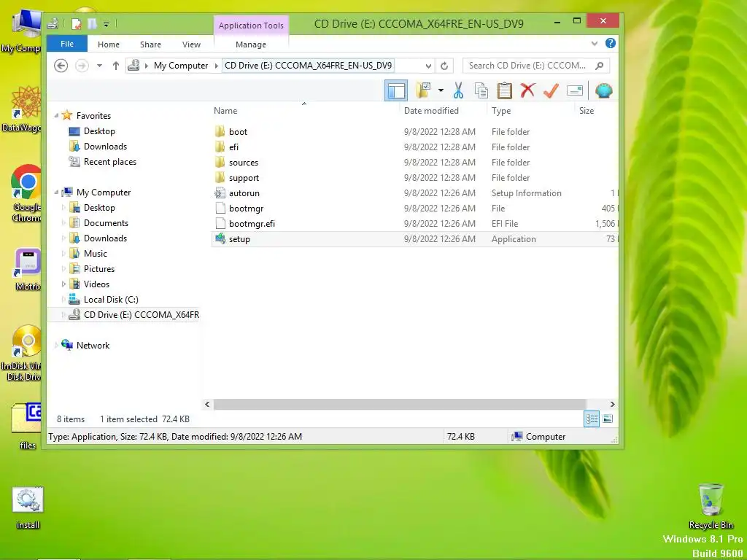Image resolution: width=747 pixels, height=560 pixels.
Task: Click the scissors Cut icon
Action: pos(458,90)
